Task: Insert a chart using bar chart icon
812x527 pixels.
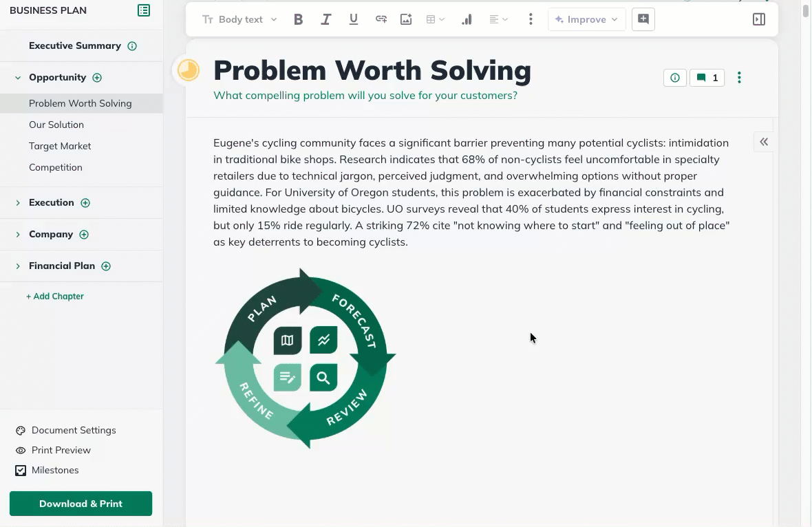Action: click(x=467, y=20)
